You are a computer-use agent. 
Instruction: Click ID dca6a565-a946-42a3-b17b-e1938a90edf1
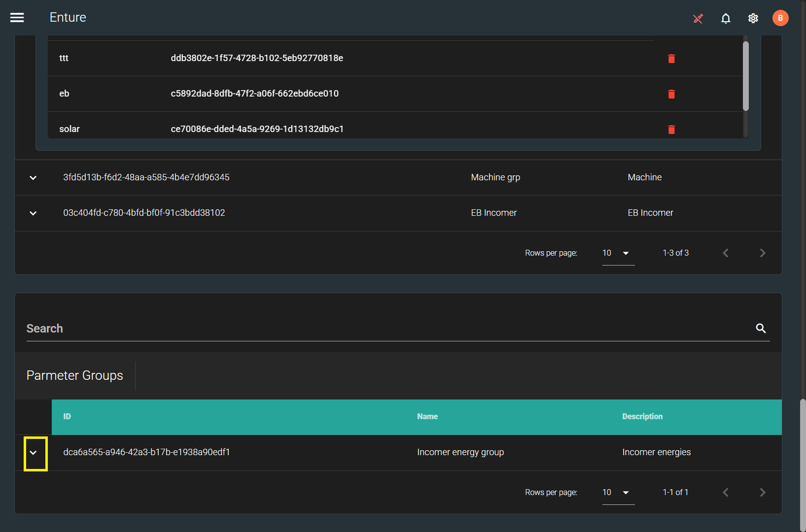(146, 452)
